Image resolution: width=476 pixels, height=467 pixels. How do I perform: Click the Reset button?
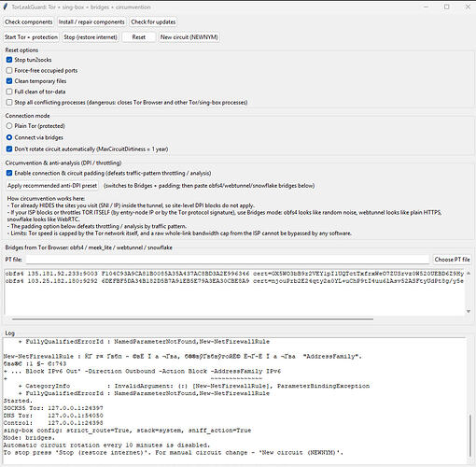(x=139, y=37)
